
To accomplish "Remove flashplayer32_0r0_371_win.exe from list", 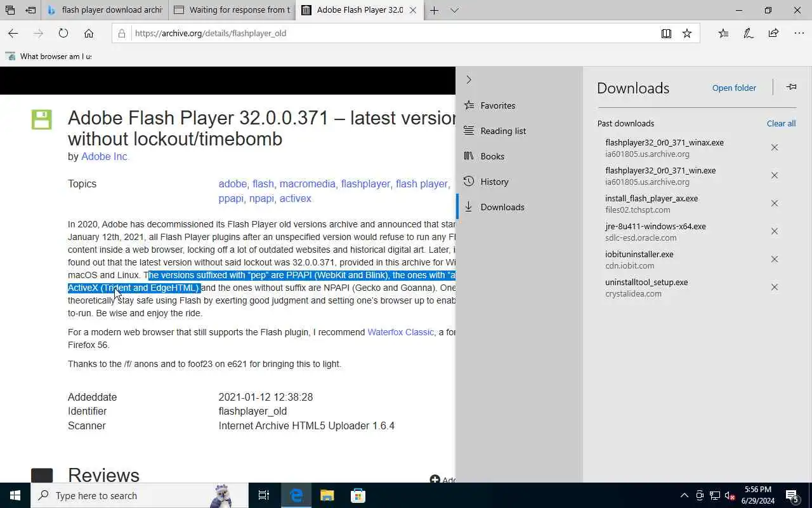I will coord(775,175).
